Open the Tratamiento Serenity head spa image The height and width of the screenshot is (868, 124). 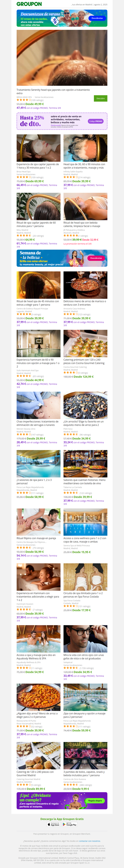62,58
